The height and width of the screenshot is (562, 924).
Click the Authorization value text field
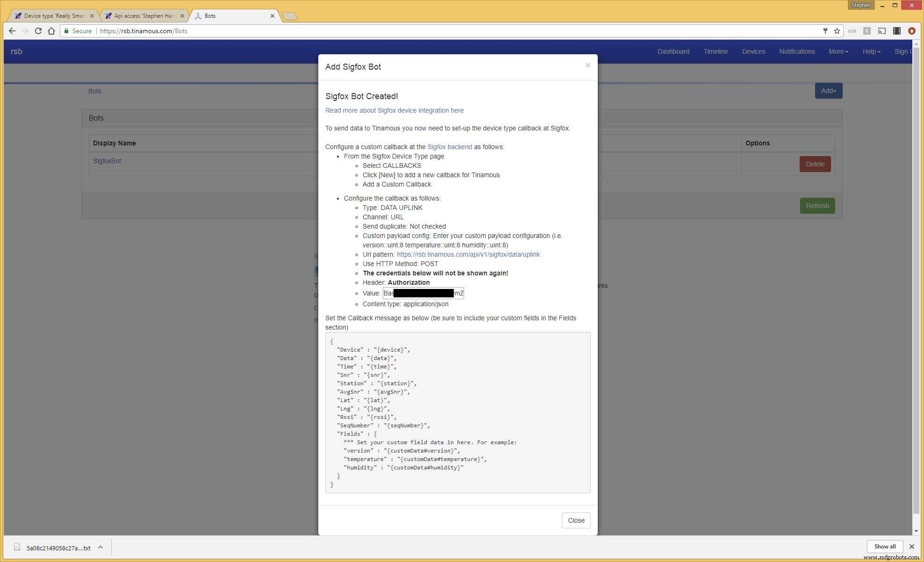click(x=423, y=293)
